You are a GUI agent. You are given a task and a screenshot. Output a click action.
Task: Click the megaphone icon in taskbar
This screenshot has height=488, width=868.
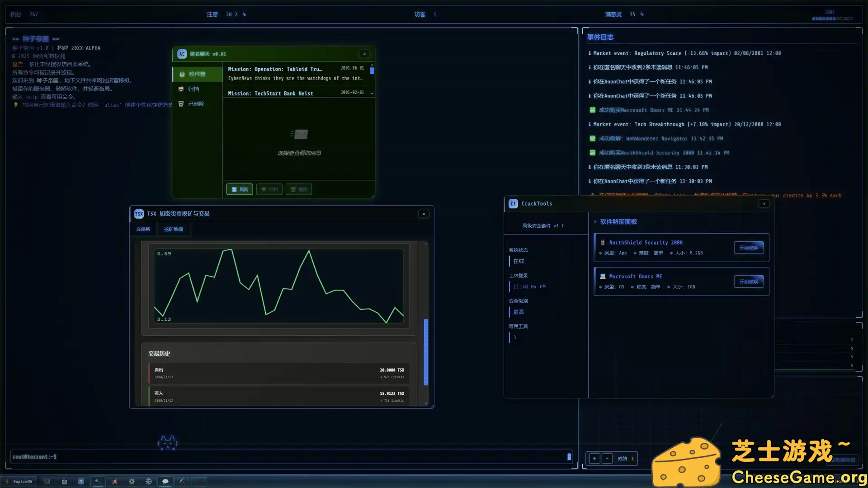(115, 482)
